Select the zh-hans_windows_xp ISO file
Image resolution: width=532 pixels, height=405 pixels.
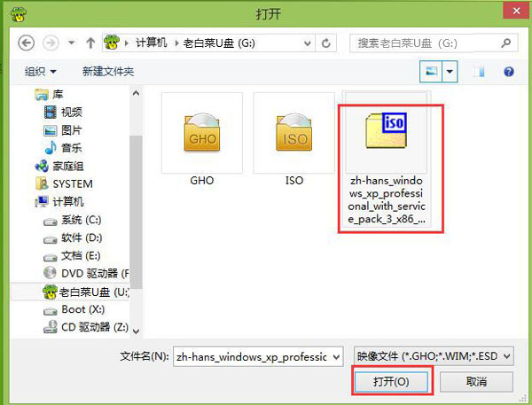click(x=387, y=160)
